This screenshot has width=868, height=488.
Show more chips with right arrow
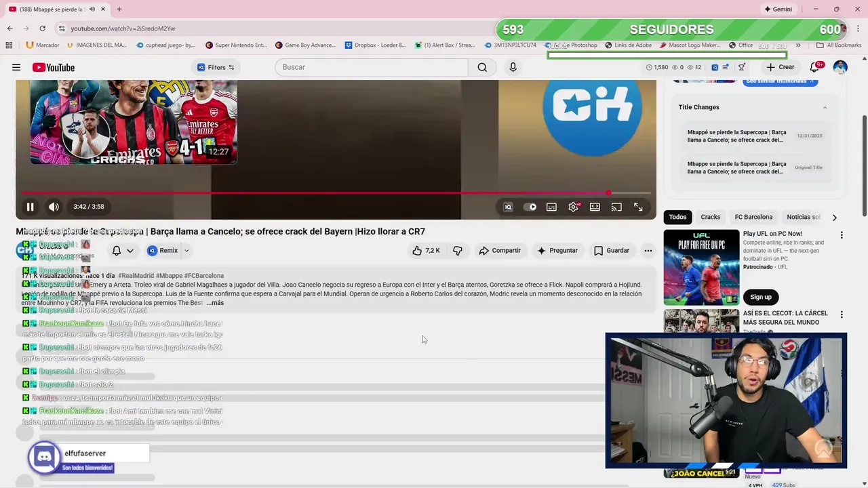[x=834, y=218]
